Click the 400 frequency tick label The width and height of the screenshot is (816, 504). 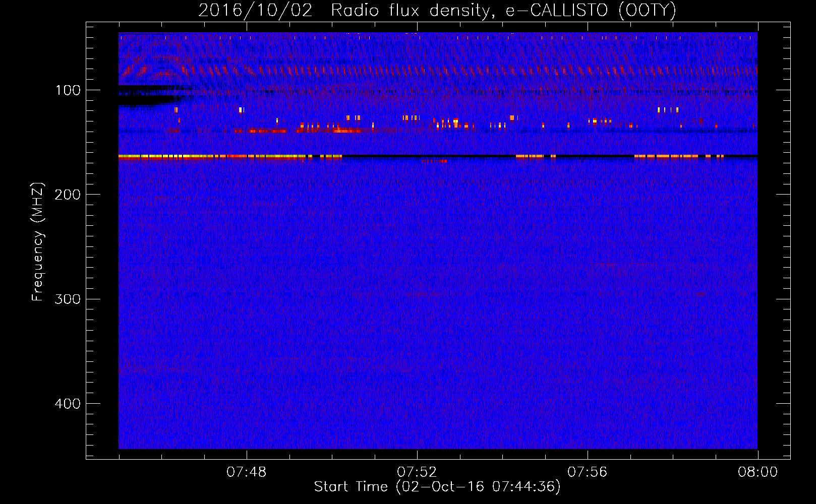coord(68,404)
